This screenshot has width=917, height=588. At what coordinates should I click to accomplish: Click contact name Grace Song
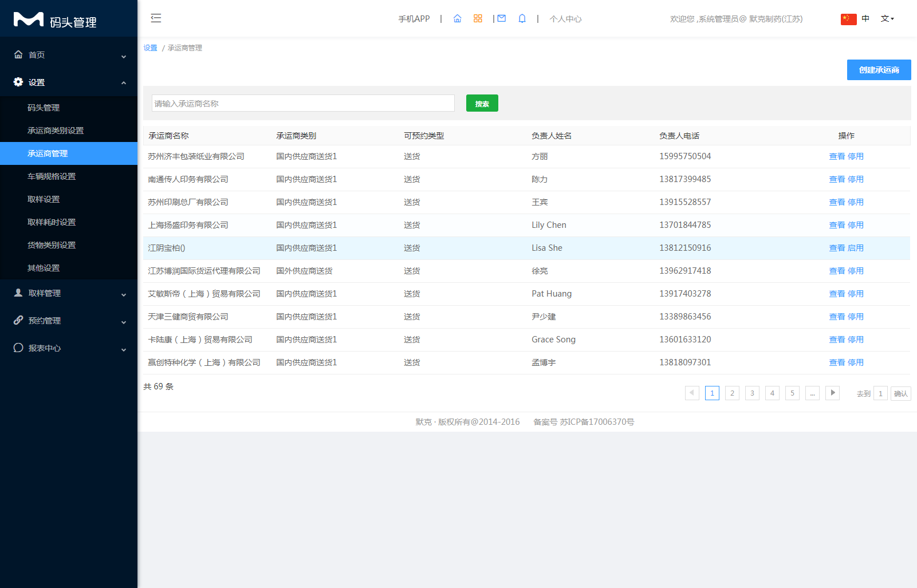point(553,340)
